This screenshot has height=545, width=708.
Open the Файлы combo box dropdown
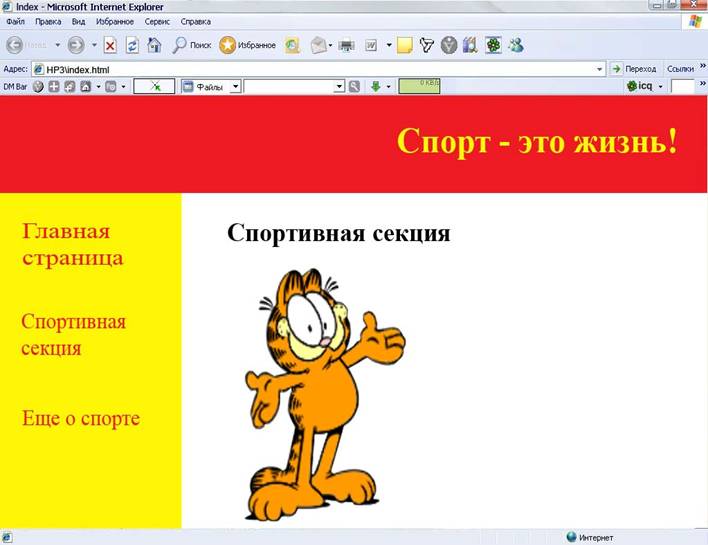[x=235, y=86]
